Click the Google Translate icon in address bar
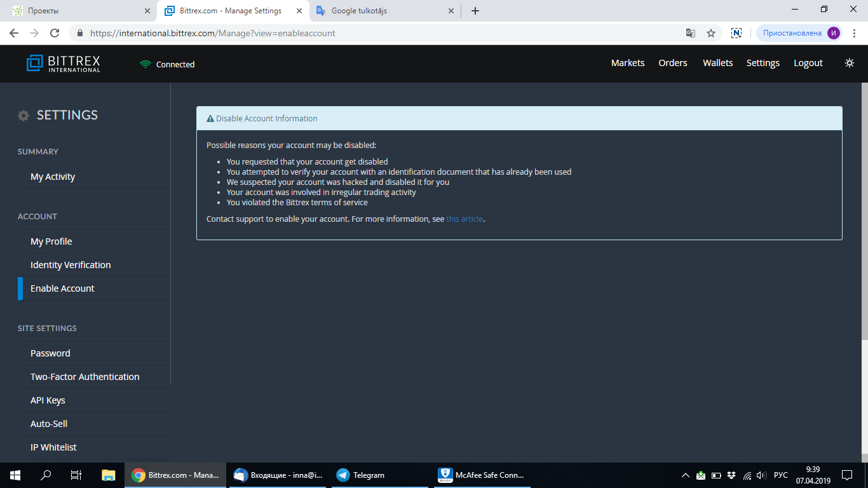The image size is (868, 488). (691, 33)
